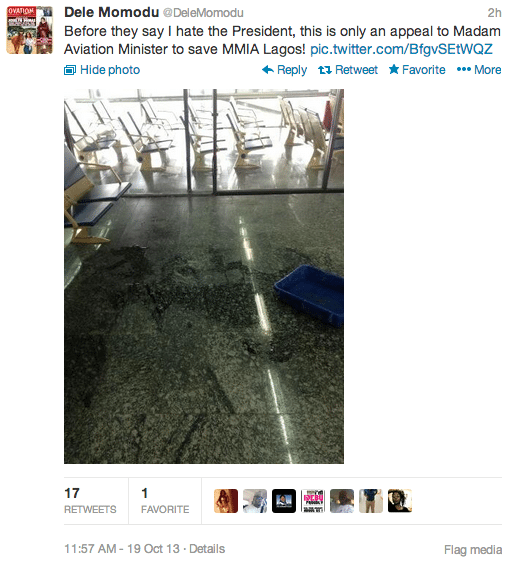The height and width of the screenshot is (567, 511).
Task: Open the airport floor photo
Action: (x=204, y=276)
